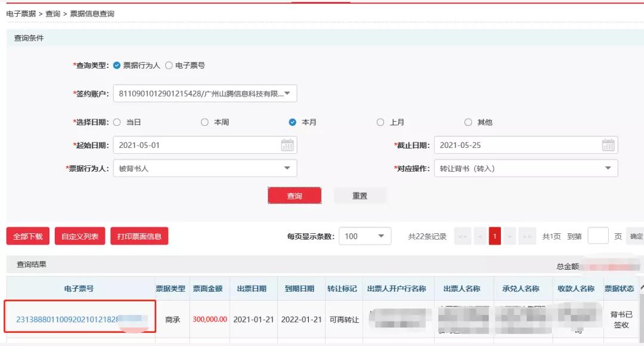Jump to the first page of results
644x346 pixels.
[x=462, y=236]
